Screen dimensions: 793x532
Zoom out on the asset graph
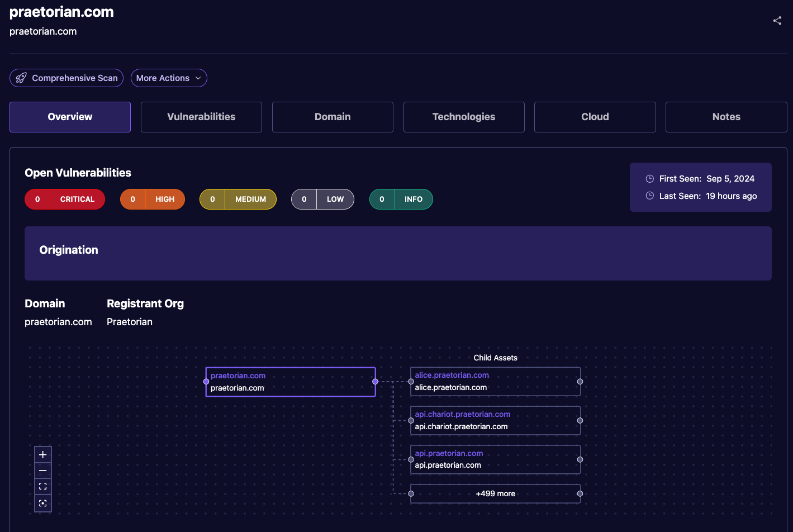pos(43,471)
